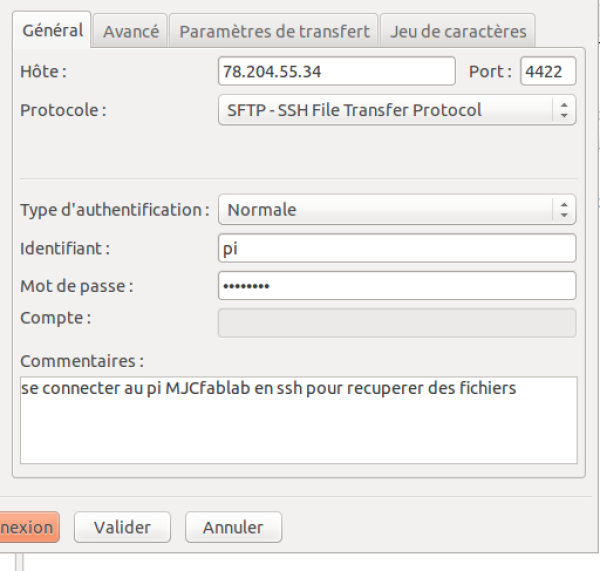Viewport: 600px width, 571px height.
Task: Click the "Hôte :" label
Action: point(43,72)
